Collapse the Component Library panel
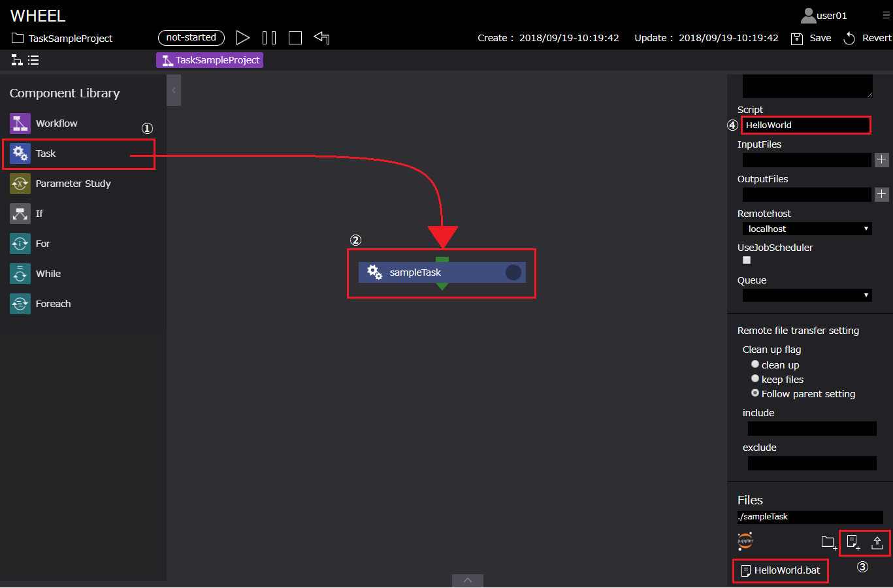 pyautogui.click(x=174, y=90)
